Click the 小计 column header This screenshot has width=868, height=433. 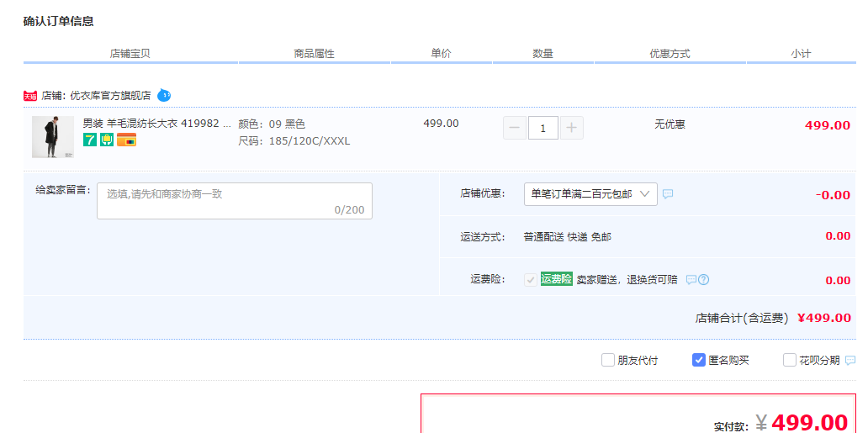(x=801, y=54)
